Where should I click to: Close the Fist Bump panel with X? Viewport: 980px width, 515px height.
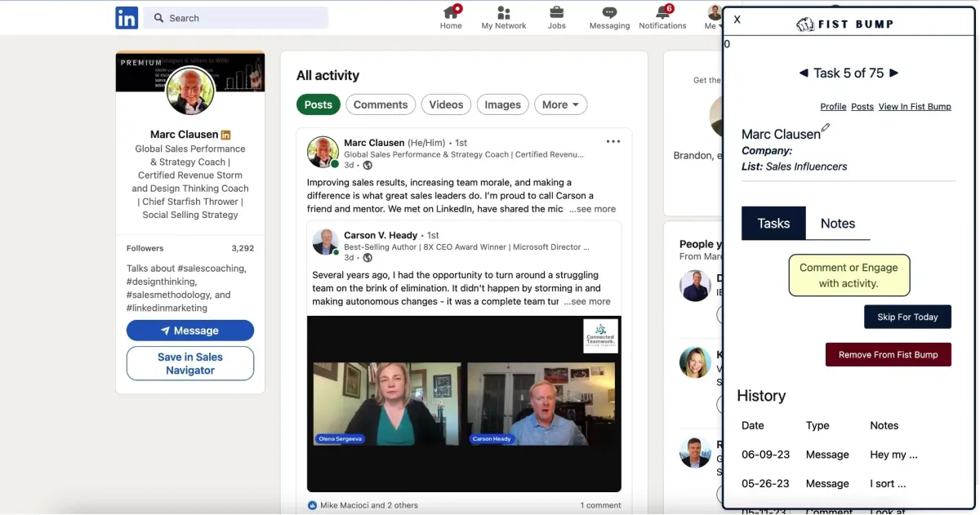[737, 20]
